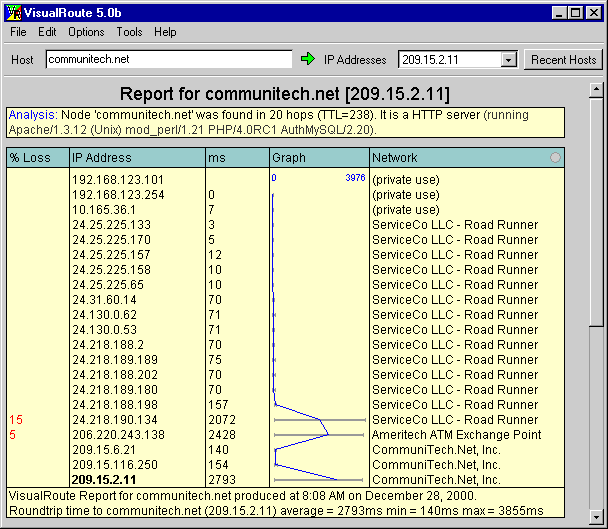Click the % Loss column header
Image resolution: width=608 pixels, height=529 pixels.
[38, 158]
